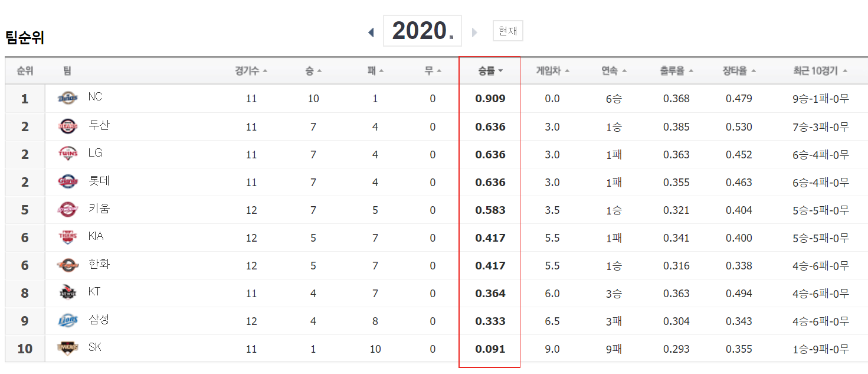Image resolution: width=868 pixels, height=374 pixels.
Task: Click the 2020 year display
Action: 422,31
